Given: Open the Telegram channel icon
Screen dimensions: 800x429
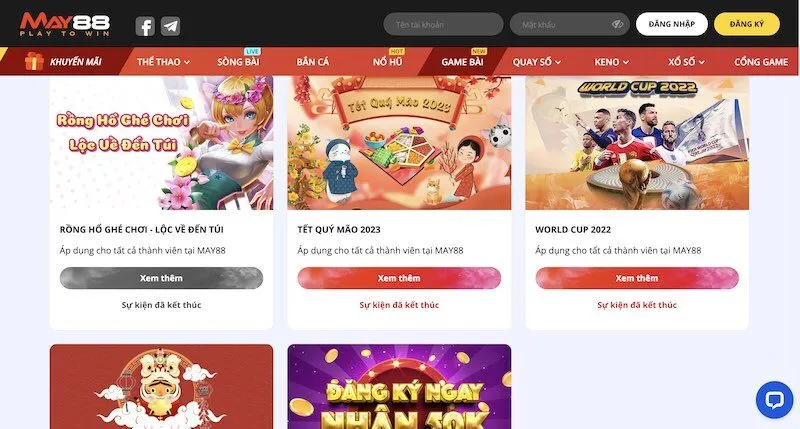Looking at the screenshot, I should [170, 26].
